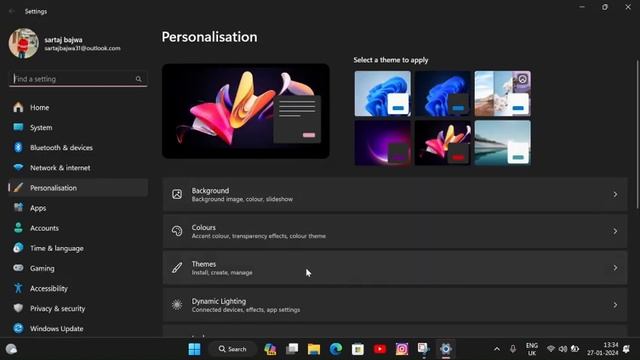
Task: Open Themes install, create, manage row
Action: pyautogui.click(x=395, y=268)
